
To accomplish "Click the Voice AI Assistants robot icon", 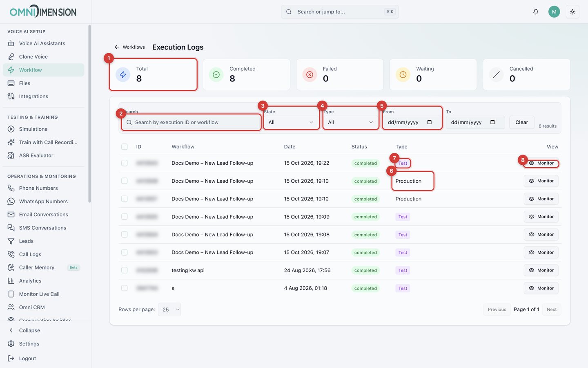I will pyautogui.click(x=11, y=43).
